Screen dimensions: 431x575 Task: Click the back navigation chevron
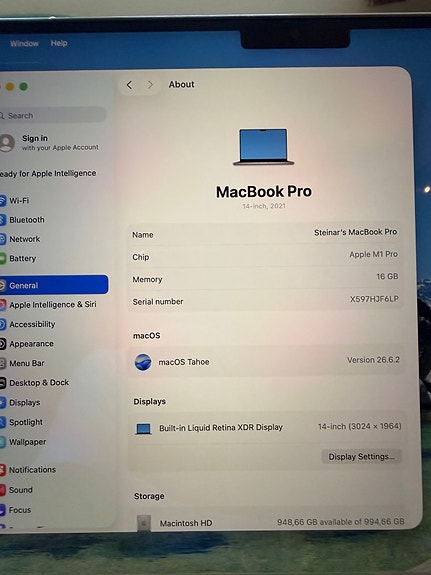click(129, 85)
